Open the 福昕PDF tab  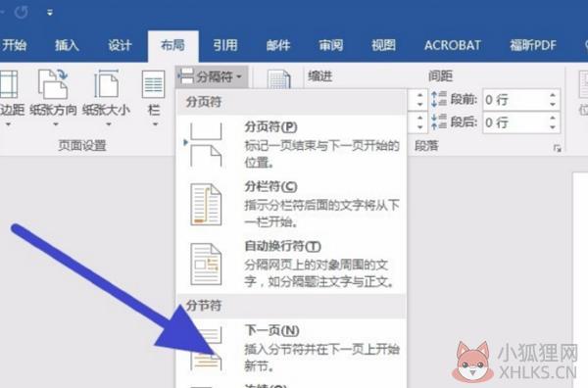pos(532,45)
